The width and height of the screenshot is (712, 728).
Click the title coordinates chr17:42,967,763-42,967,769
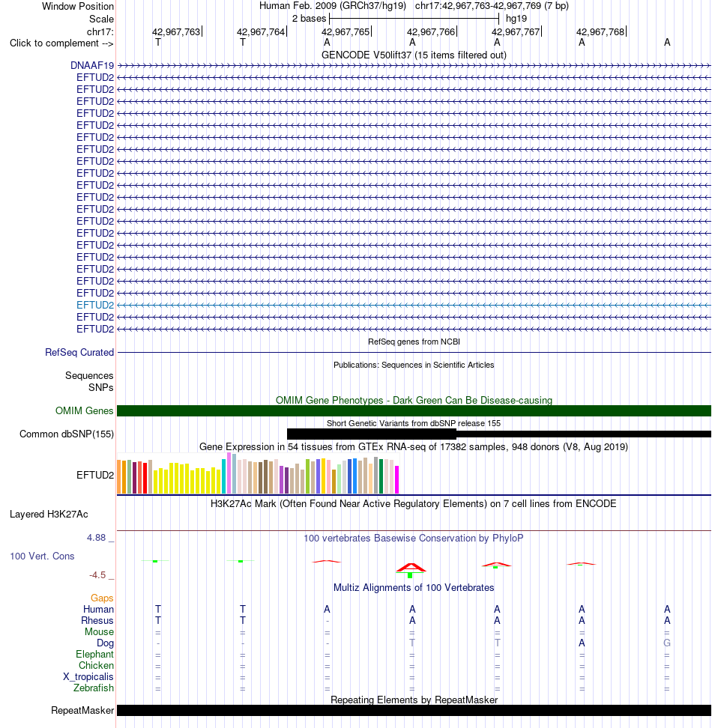[478, 6]
